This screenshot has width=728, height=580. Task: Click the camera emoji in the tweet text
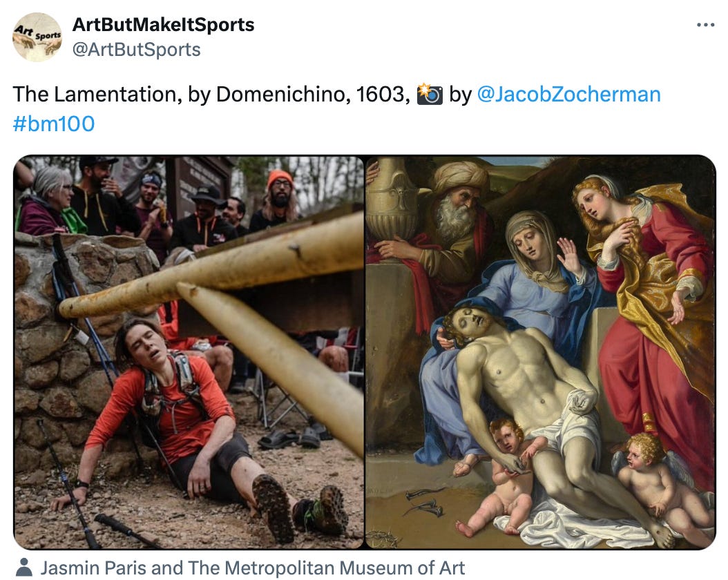pyautogui.click(x=430, y=94)
